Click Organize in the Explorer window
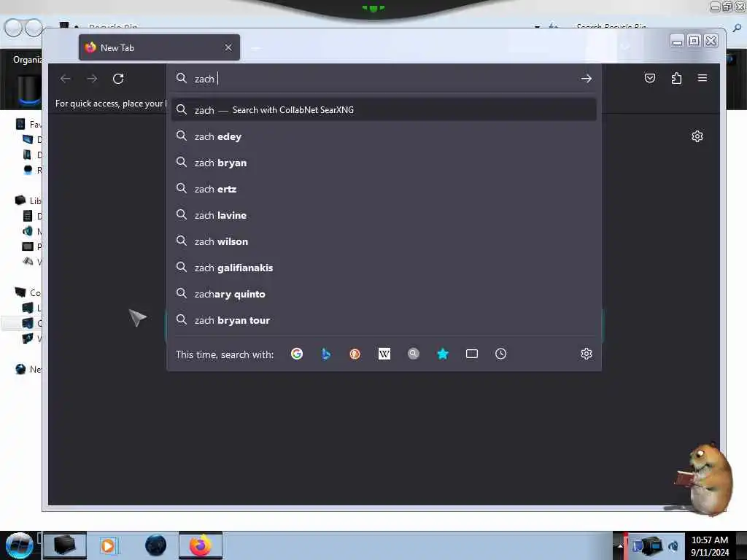747x560 pixels. point(27,60)
